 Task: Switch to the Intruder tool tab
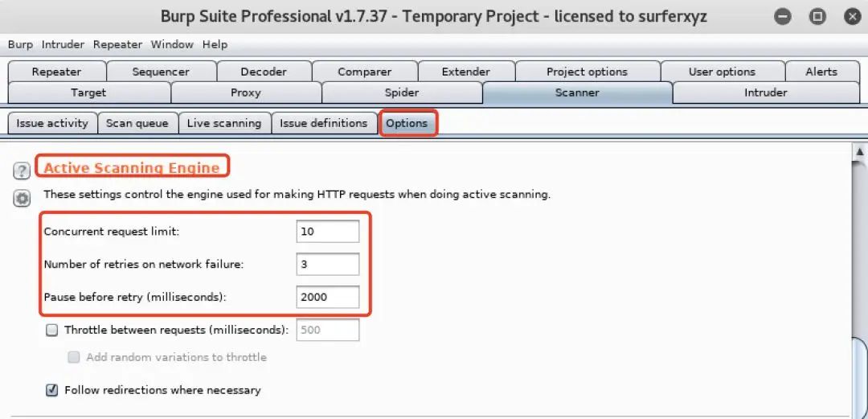pyautogui.click(x=766, y=92)
